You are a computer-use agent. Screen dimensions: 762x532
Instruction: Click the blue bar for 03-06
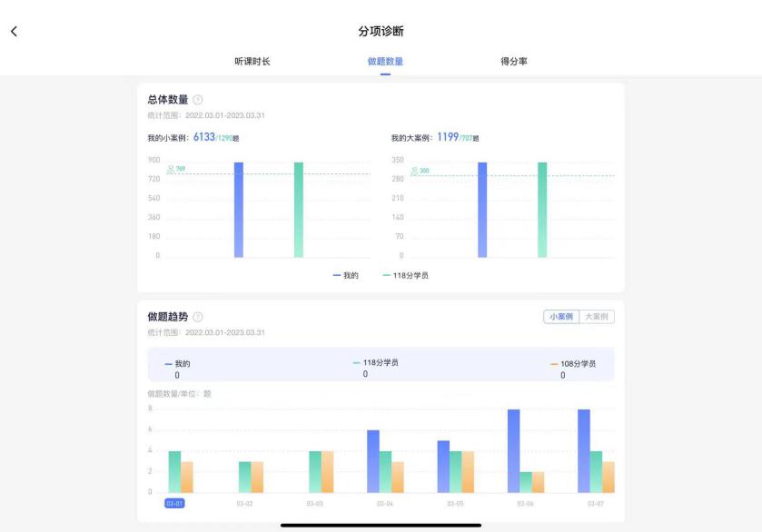[x=514, y=451]
